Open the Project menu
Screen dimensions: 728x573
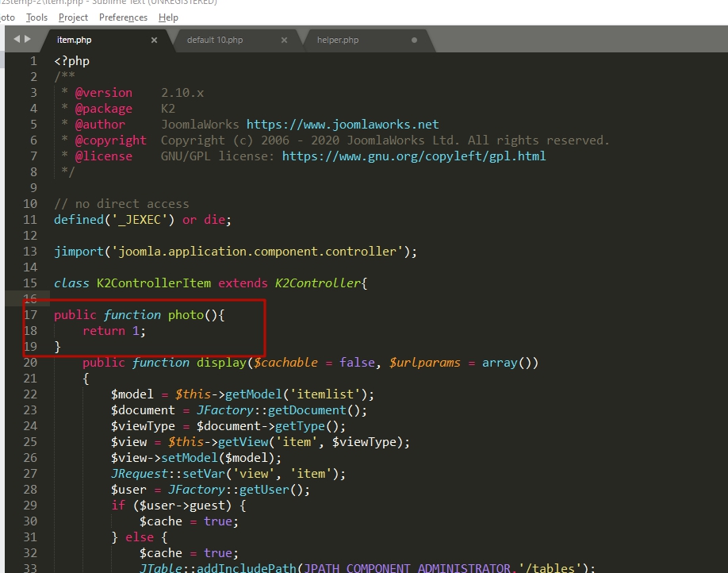pos(73,17)
